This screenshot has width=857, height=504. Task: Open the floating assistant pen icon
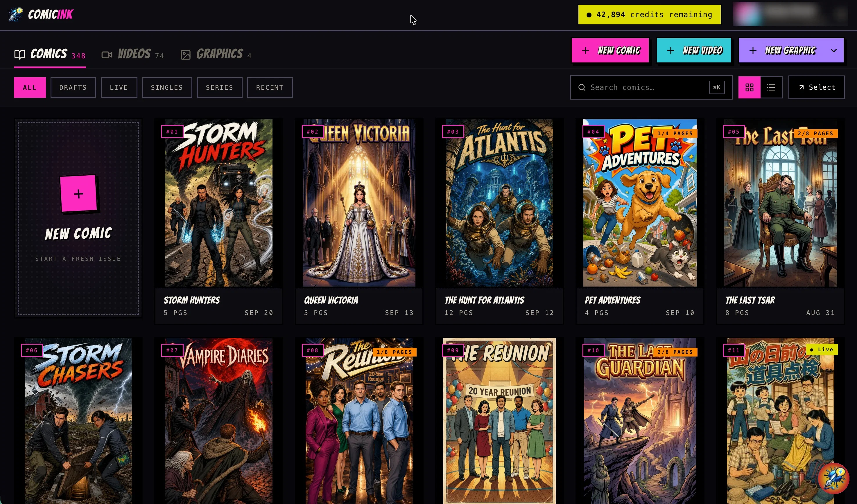tap(833, 478)
